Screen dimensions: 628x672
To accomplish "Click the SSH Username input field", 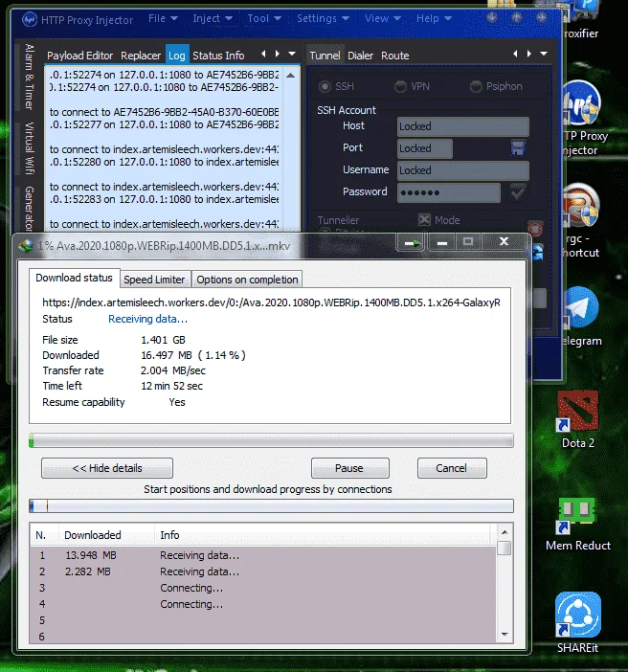I will pyautogui.click(x=463, y=170).
